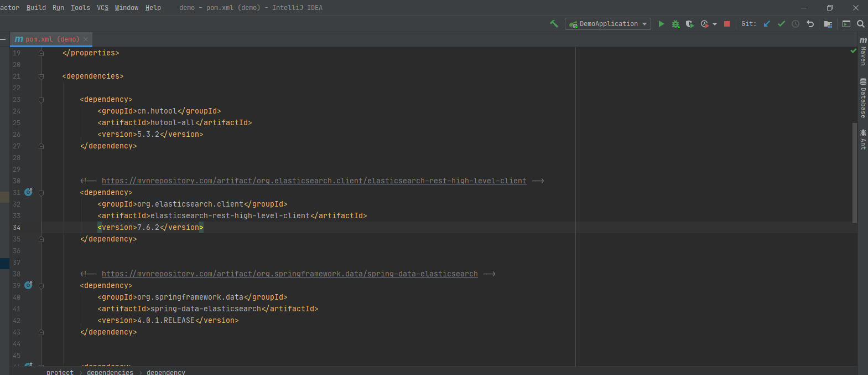Update project with Git blue arrow
The image size is (868, 375).
pyautogui.click(x=767, y=24)
